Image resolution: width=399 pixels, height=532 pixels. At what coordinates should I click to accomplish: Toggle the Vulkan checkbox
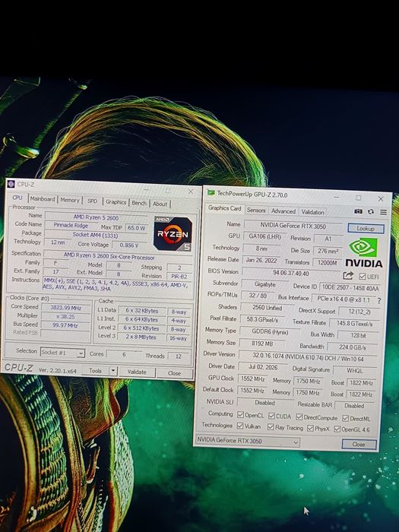point(240,426)
